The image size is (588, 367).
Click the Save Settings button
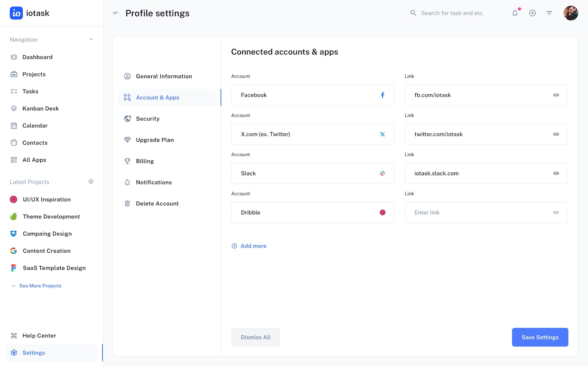[540, 337]
